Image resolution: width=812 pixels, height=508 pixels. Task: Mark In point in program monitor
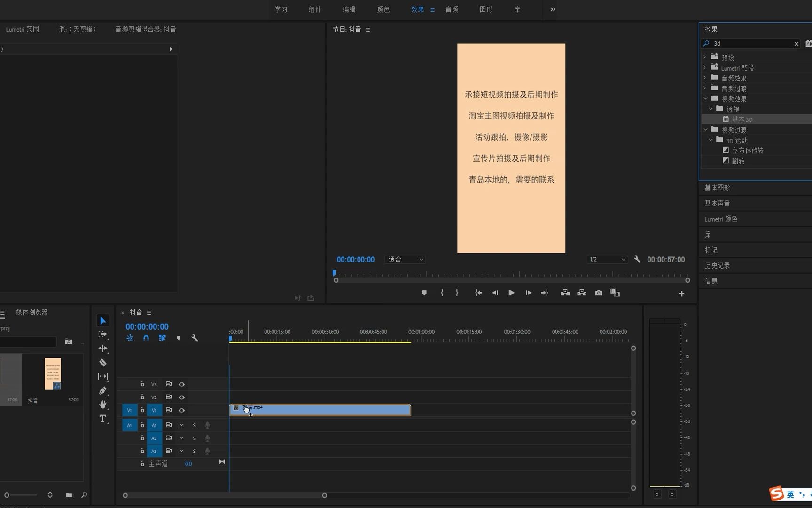(x=442, y=293)
